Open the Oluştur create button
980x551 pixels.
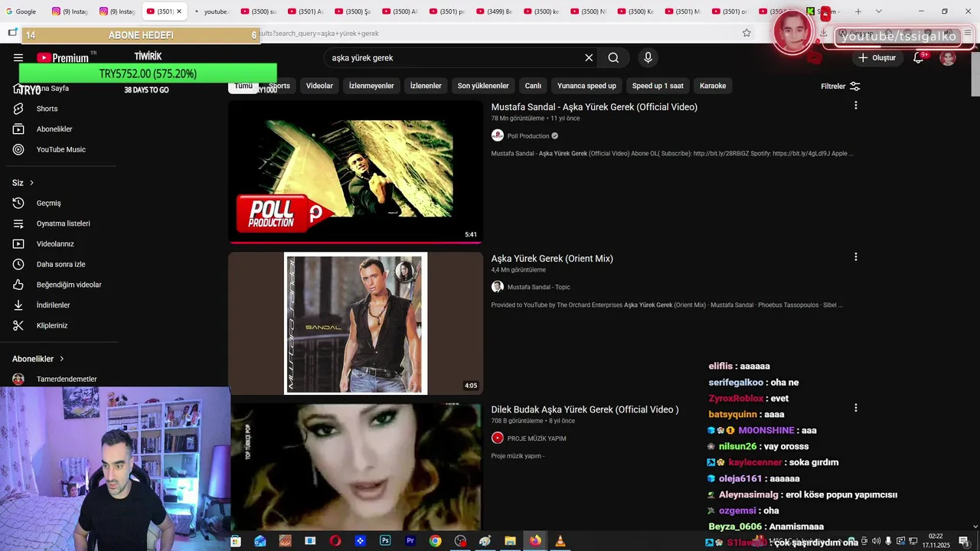[x=877, y=57]
